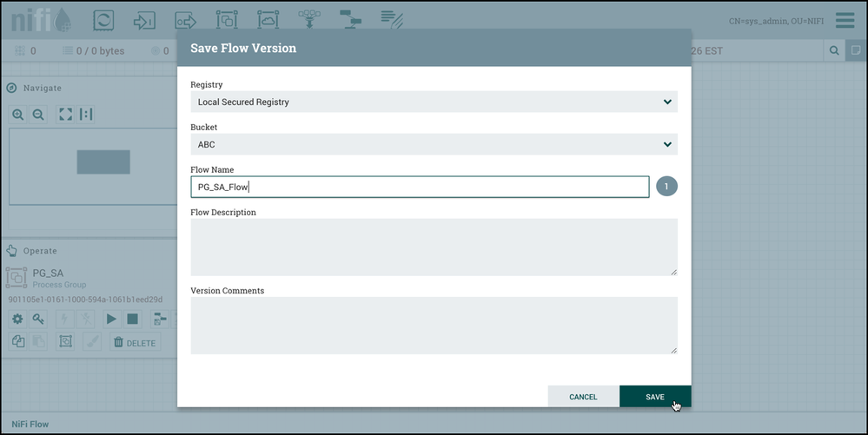Click the process group UUID text
Viewport: 868px width, 435px height.
tap(85, 300)
